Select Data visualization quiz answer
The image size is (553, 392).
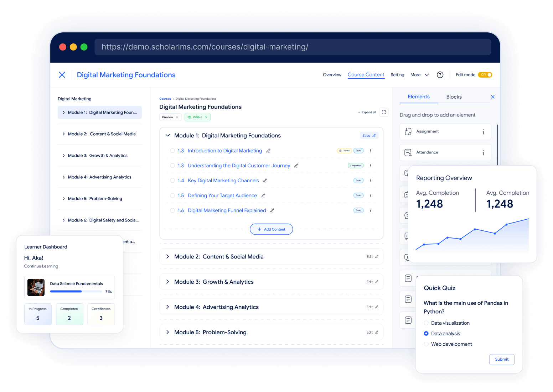(426, 323)
